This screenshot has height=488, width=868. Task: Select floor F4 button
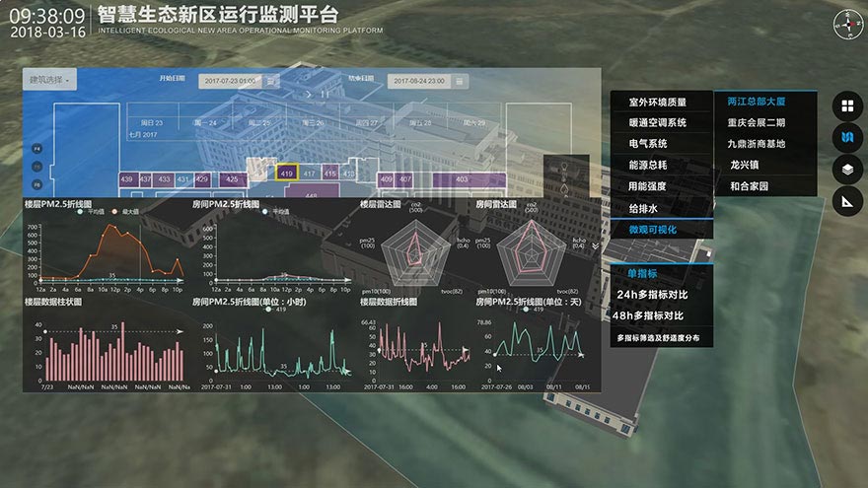(x=37, y=149)
